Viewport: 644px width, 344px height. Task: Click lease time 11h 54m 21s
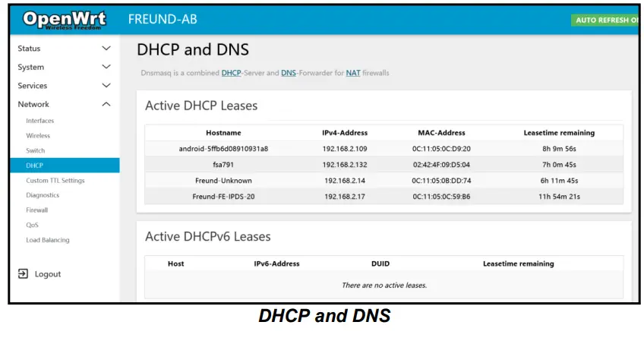tap(559, 197)
